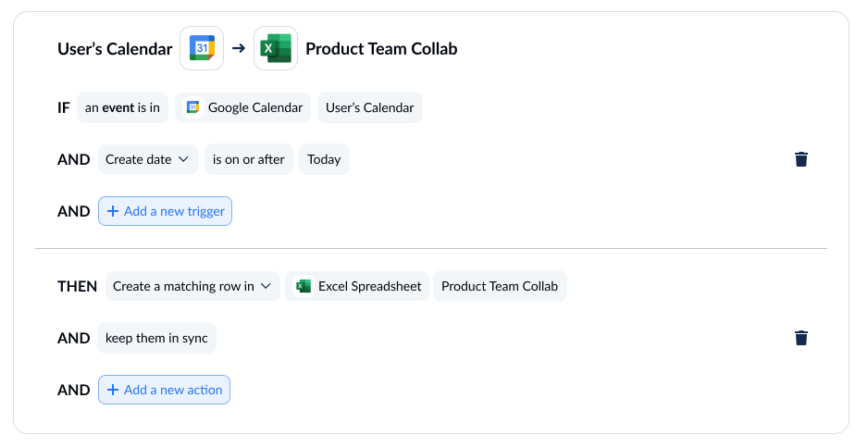This screenshot has height=448, width=868.
Task: Click the small Excel icon in THEN row
Action: pyautogui.click(x=303, y=286)
